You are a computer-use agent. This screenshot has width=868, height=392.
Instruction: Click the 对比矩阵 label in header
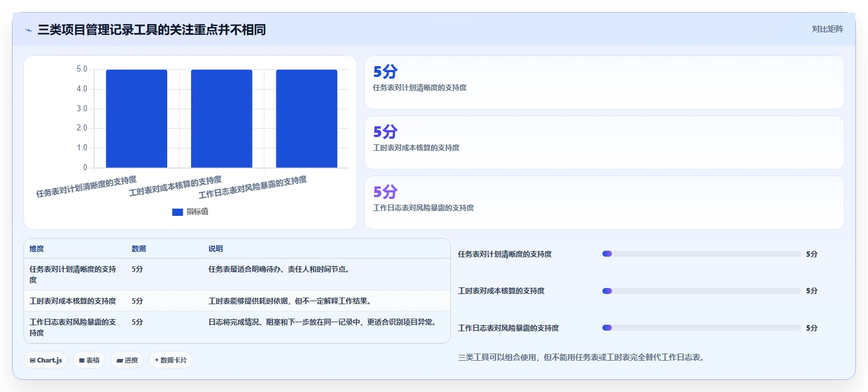coord(827,29)
